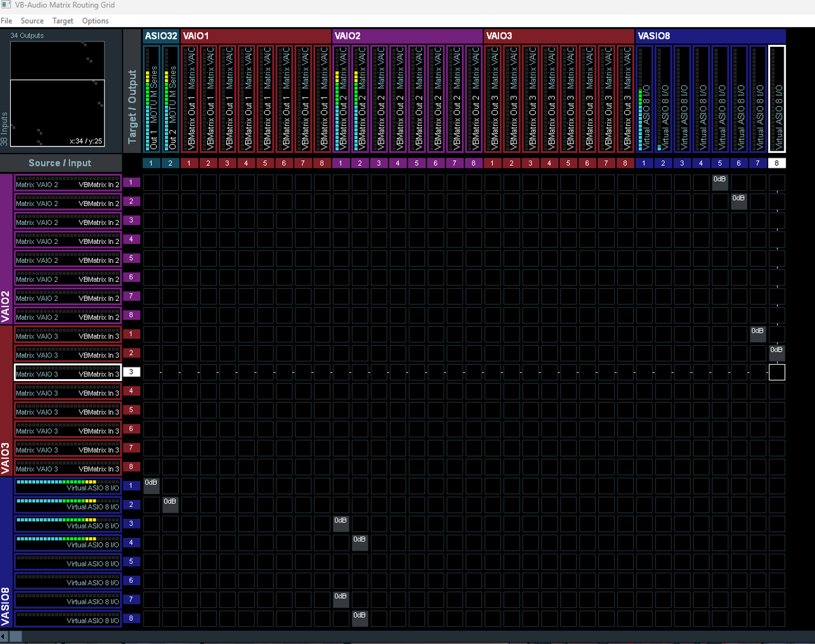815x644 pixels.
Task: Select VAIO3 output column number 8
Action: click(626, 163)
